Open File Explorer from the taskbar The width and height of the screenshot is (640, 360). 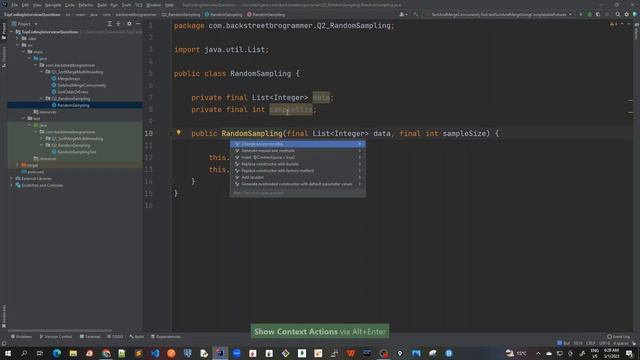(73, 353)
